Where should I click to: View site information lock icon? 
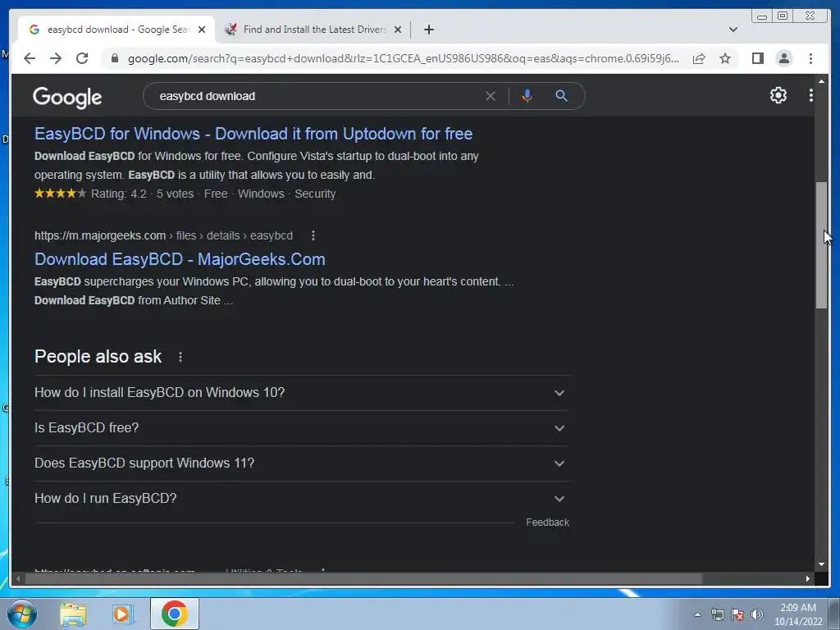(x=114, y=58)
